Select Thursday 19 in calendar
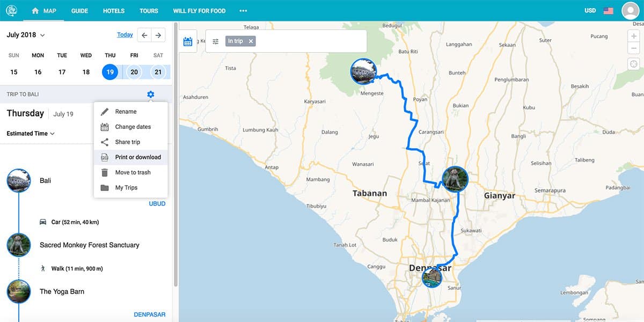644x322 pixels. tap(110, 72)
